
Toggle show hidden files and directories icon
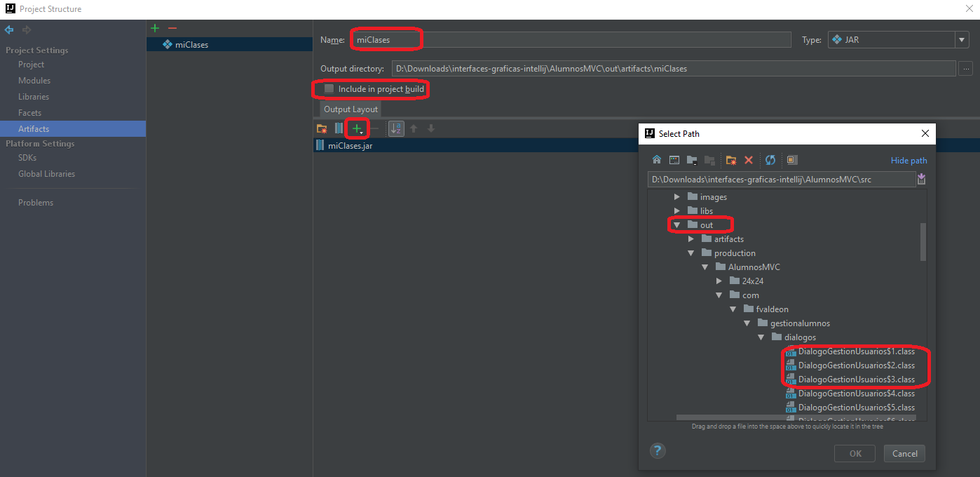click(x=792, y=160)
